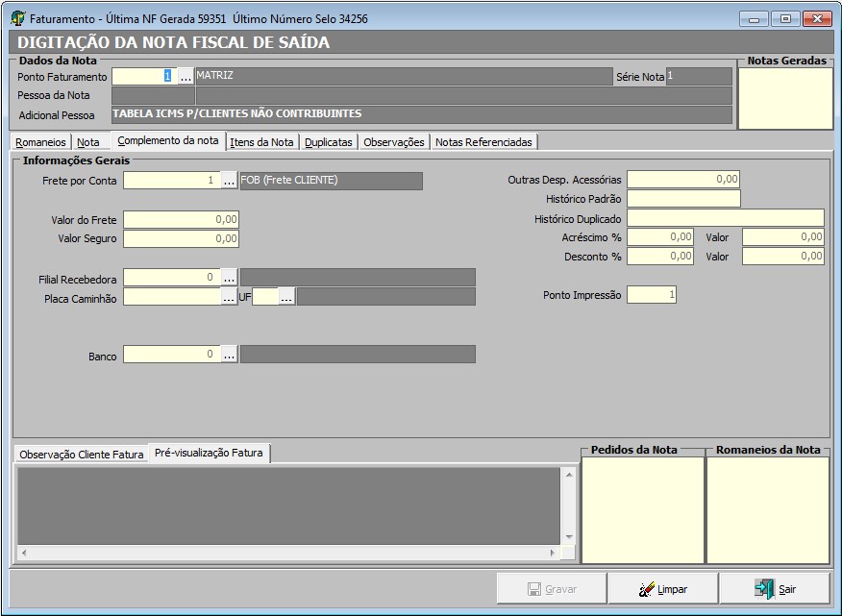Image resolution: width=842 pixels, height=616 pixels.
Task: Click the Desconto % input field
Action: [660, 257]
